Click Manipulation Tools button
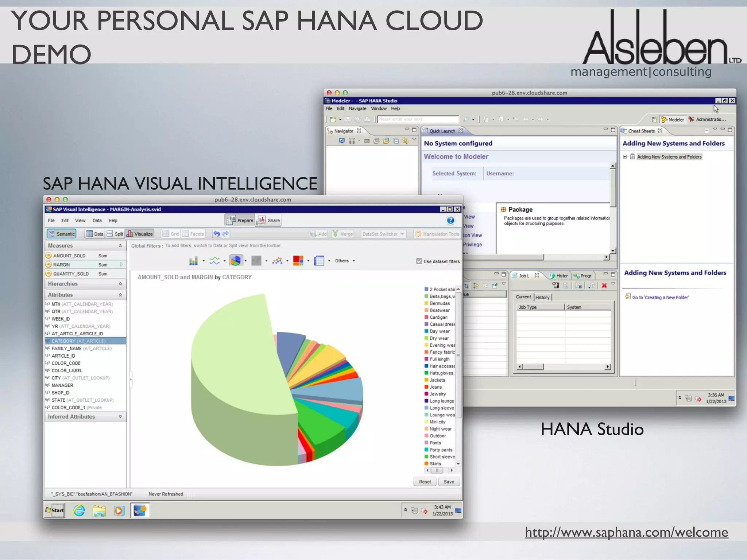The height and width of the screenshot is (560, 747). tap(437, 234)
